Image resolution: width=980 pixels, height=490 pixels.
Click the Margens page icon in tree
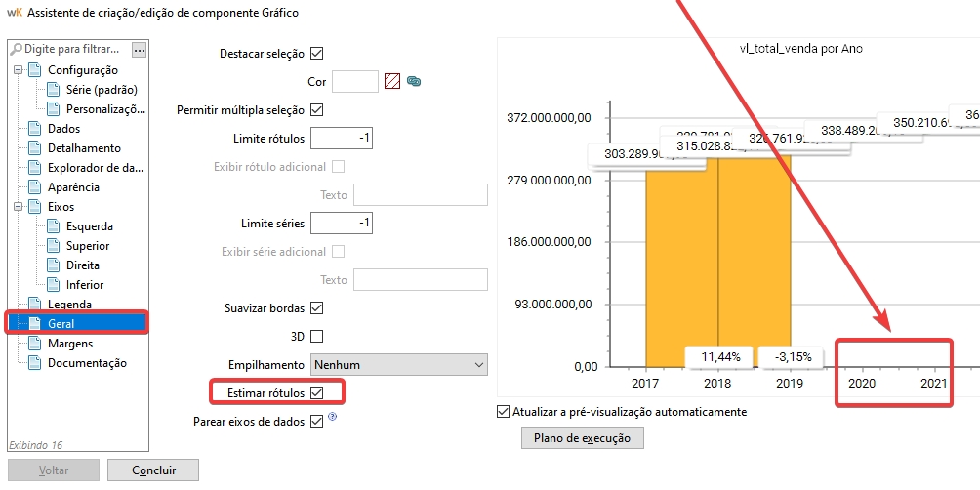click(35, 344)
